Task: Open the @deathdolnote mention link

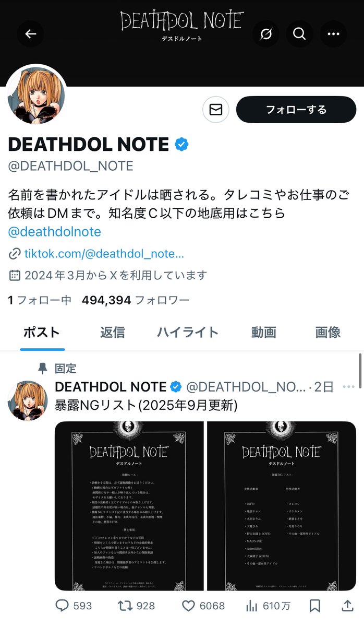Action: [55, 232]
